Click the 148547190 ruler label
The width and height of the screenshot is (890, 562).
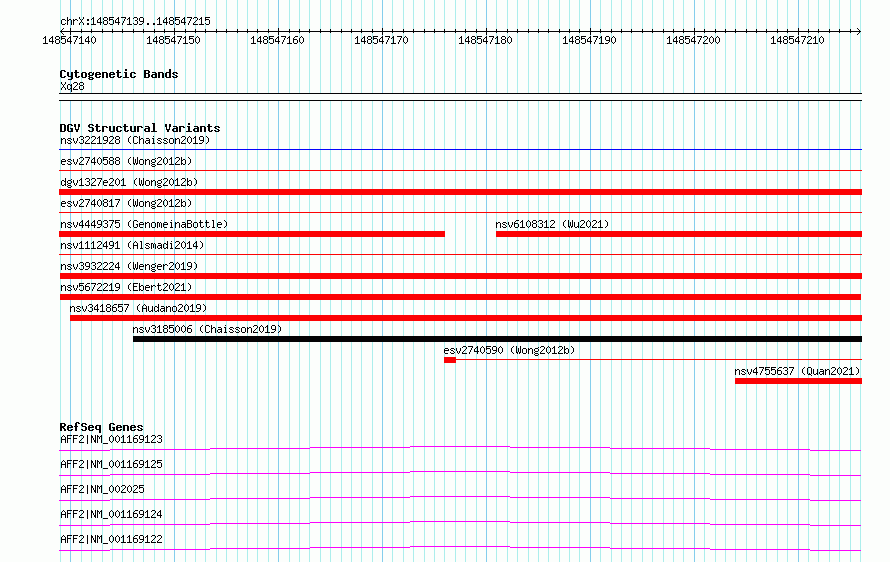(x=589, y=40)
